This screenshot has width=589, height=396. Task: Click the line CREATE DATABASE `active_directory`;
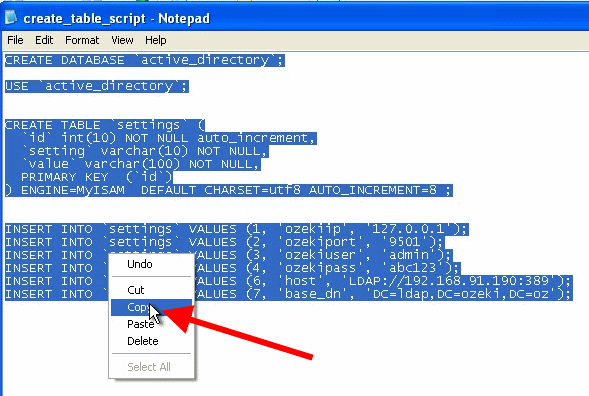[x=145, y=60]
